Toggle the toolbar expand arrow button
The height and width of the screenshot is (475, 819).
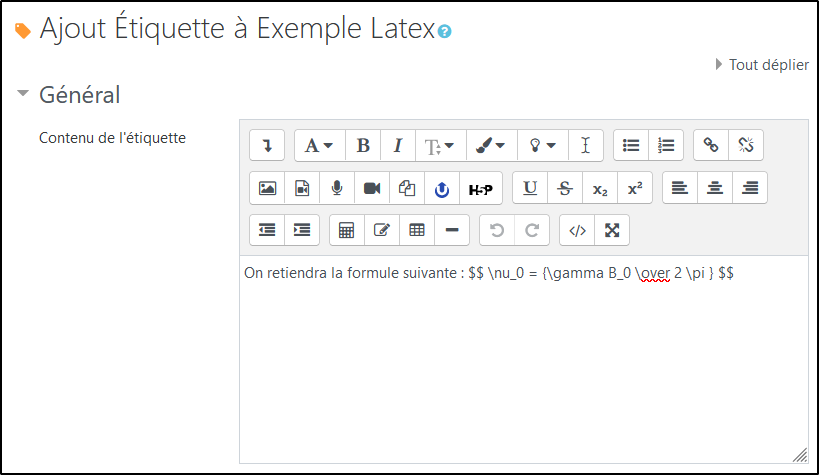[x=267, y=145]
